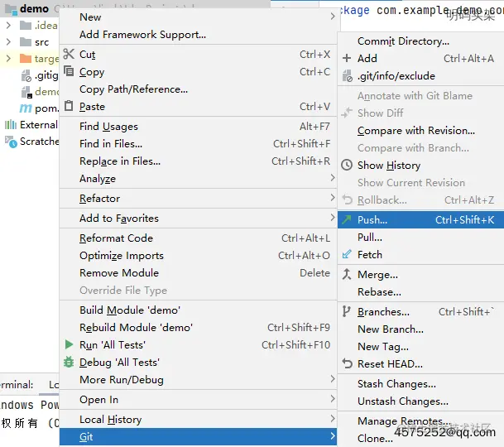Choose New Branch
This screenshot has width=504, height=447.
click(x=420, y=329)
